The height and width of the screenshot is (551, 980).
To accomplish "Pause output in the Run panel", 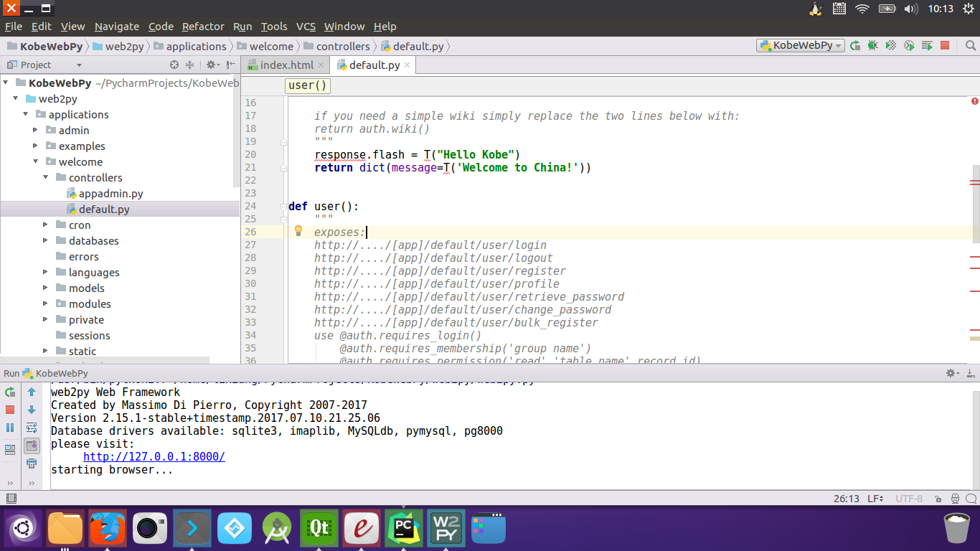I will pyautogui.click(x=10, y=428).
